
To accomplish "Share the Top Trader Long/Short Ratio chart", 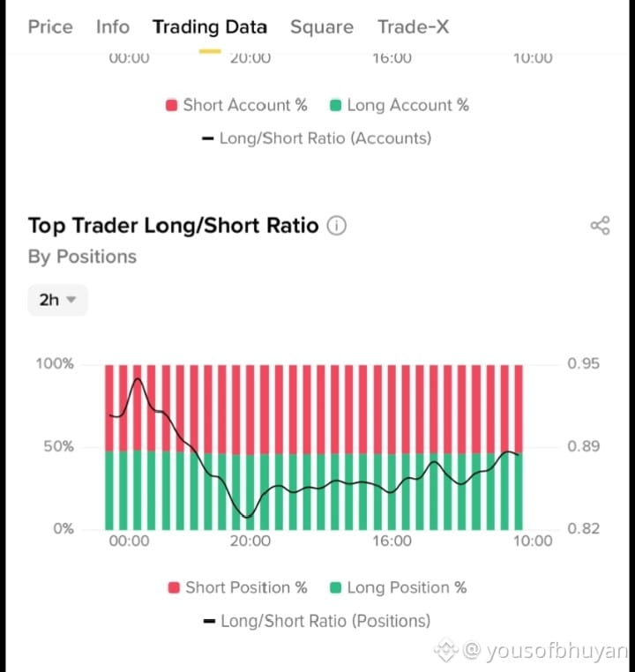I will click(x=600, y=226).
